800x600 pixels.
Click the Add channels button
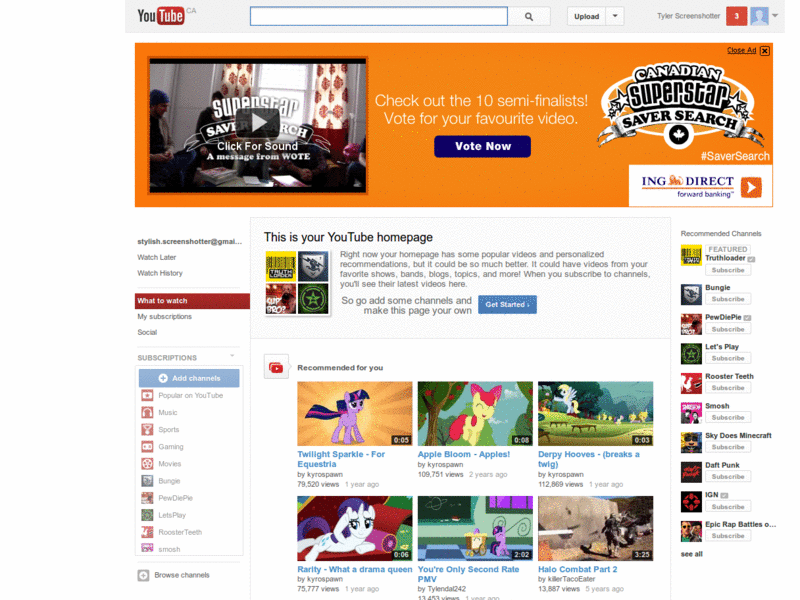189,378
